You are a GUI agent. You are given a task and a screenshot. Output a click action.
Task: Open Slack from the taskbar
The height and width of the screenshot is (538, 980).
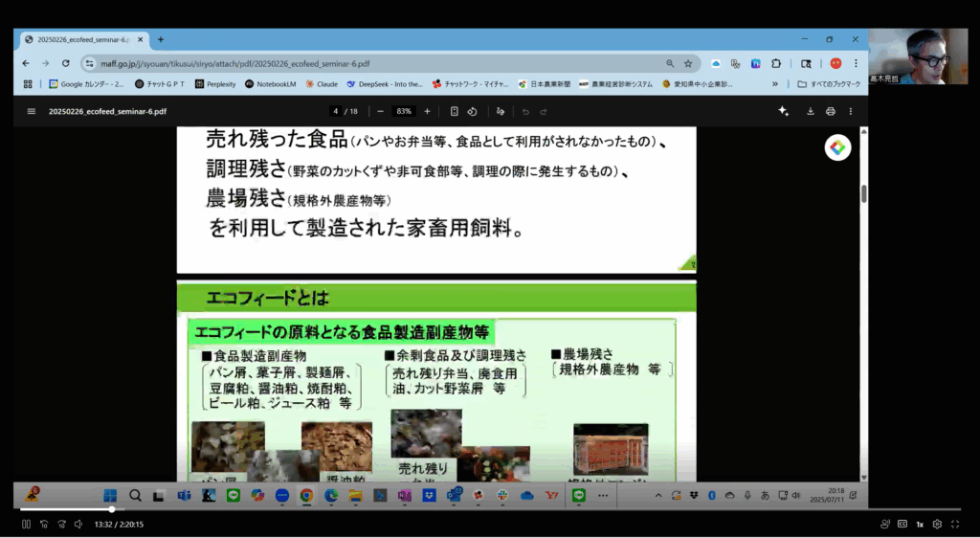(502, 496)
